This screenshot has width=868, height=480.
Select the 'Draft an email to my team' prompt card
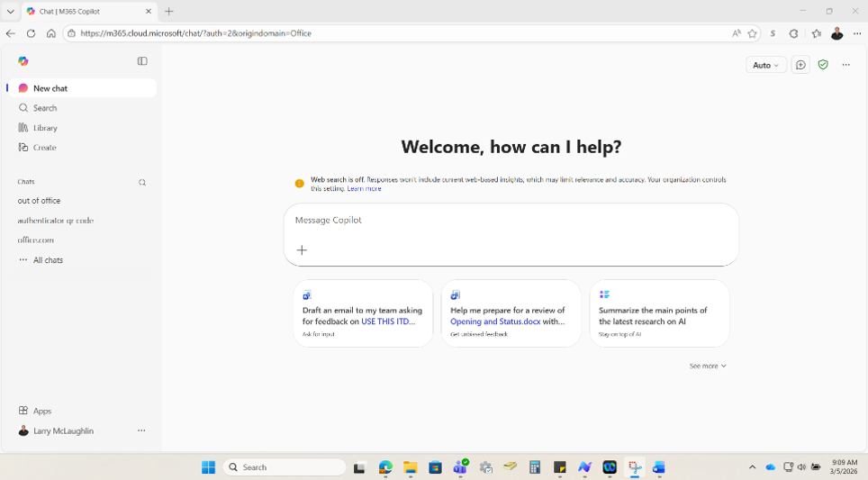pos(363,313)
